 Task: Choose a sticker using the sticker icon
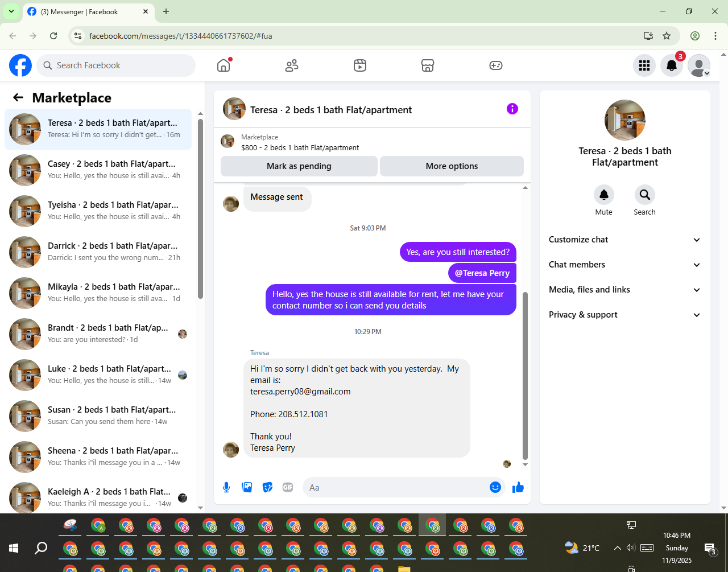click(x=267, y=487)
